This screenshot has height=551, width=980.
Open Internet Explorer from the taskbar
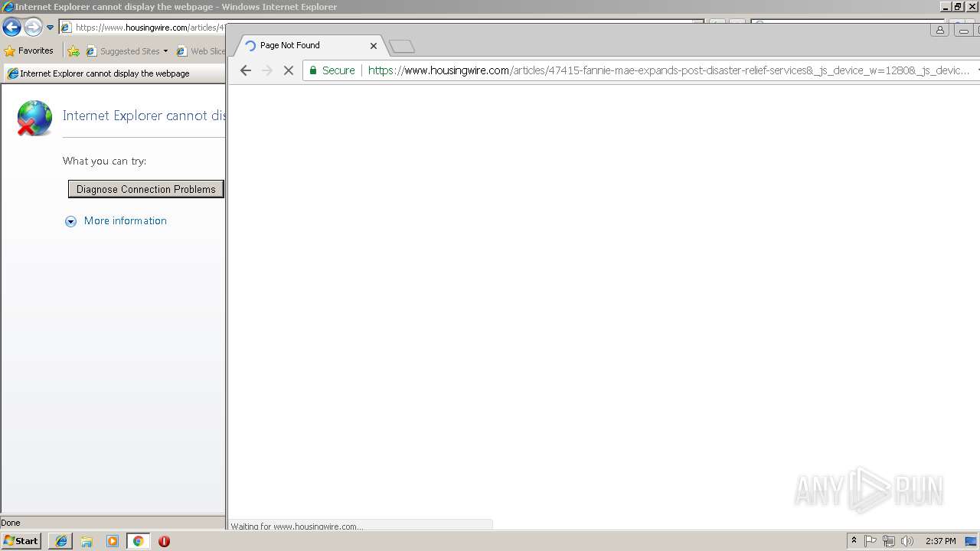click(x=61, y=541)
